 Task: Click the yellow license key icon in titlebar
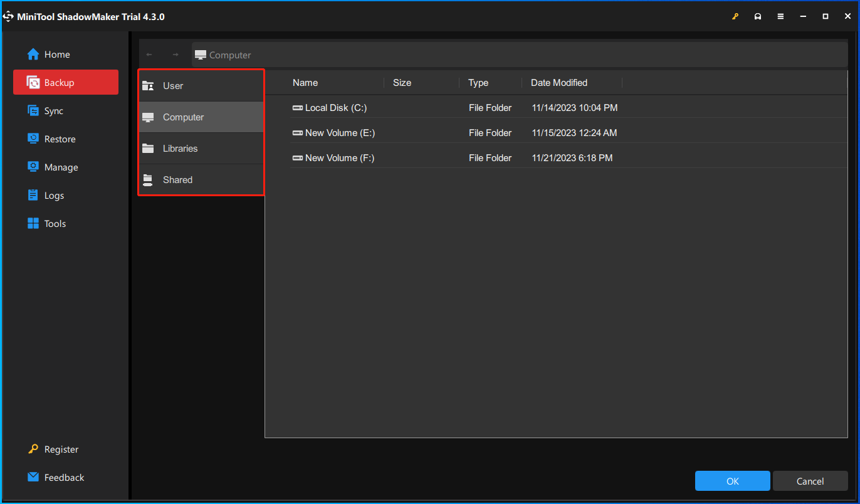pos(735,16)
